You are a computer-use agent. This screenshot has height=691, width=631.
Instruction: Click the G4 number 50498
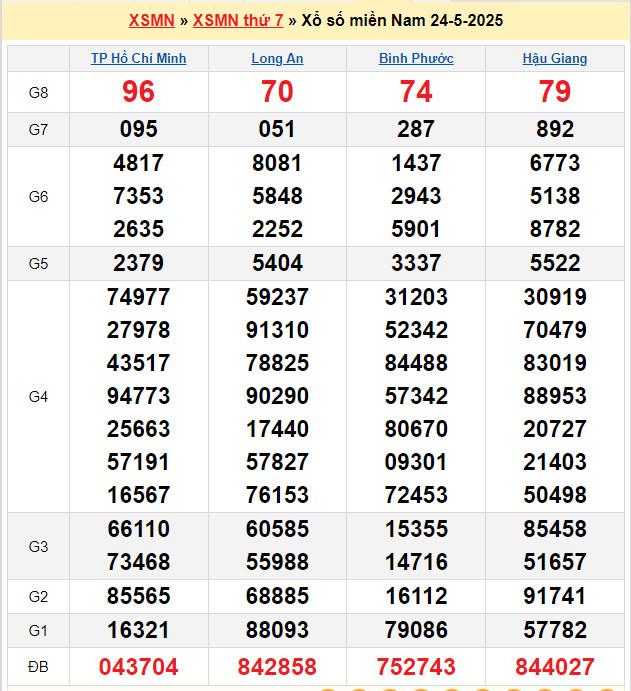click(555, 494)
